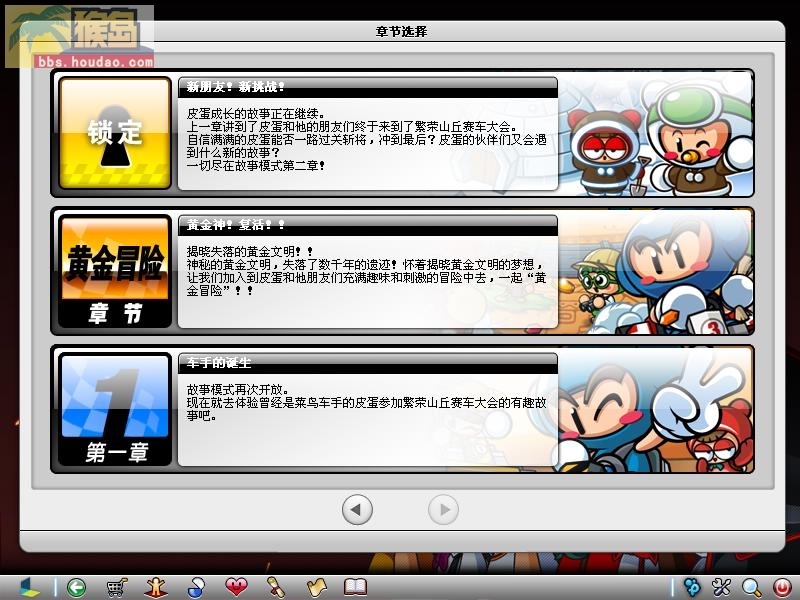Open the blue capsule item icon

(x=196, y=587)
